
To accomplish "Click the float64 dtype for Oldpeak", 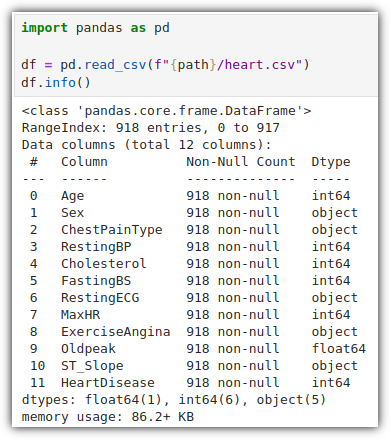I will [339, 349].
